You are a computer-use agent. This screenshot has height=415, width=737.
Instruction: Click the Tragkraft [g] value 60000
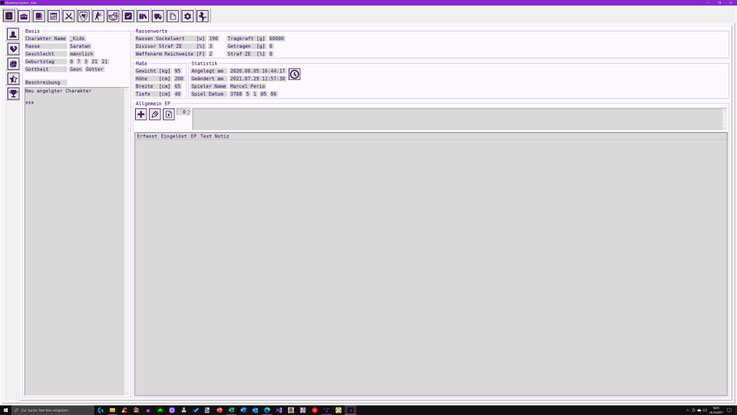(277, 39)
